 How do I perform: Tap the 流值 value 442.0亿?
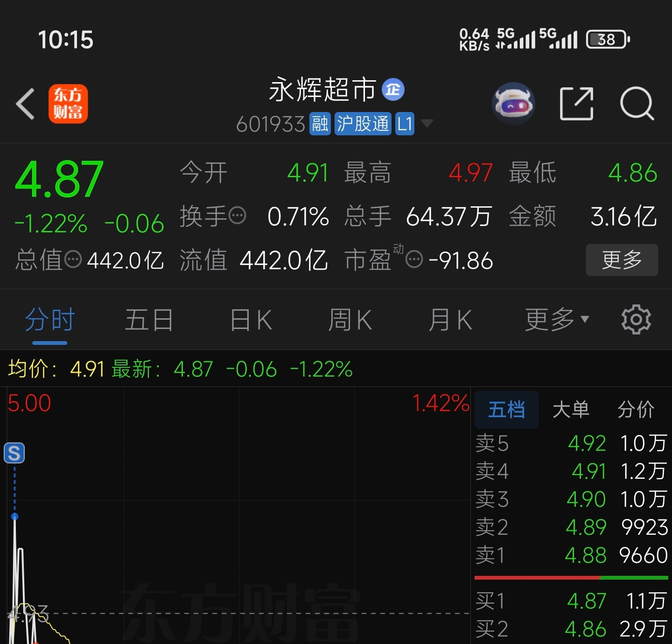pyautogui.click(x=284, y=260)
